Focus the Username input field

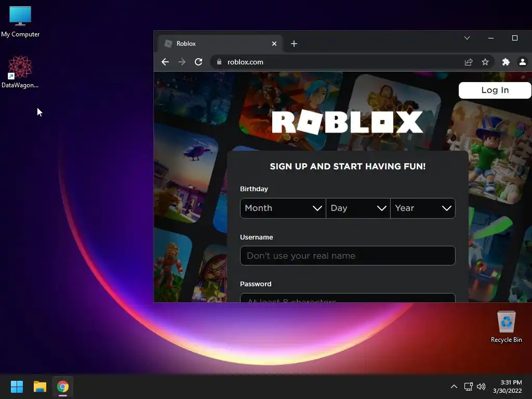click(x=348, y=256)
